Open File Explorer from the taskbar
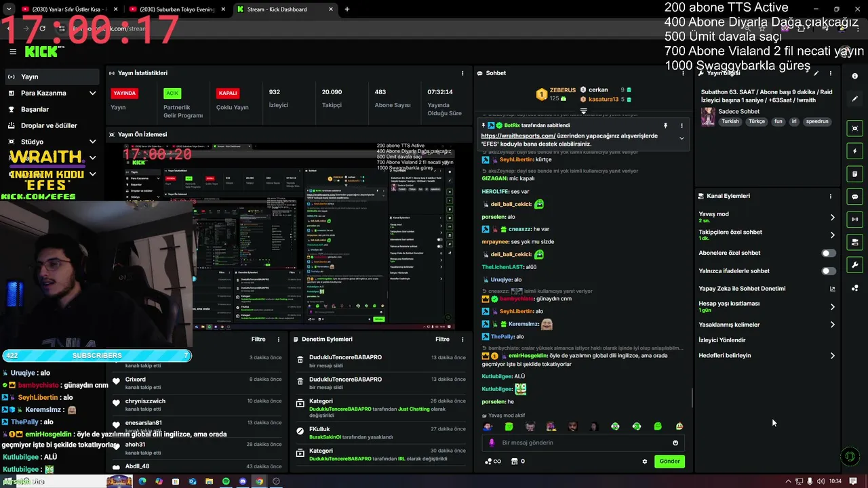Image resolution: width=868 pixels, height=488 pixels. click(x=209, y=481)
